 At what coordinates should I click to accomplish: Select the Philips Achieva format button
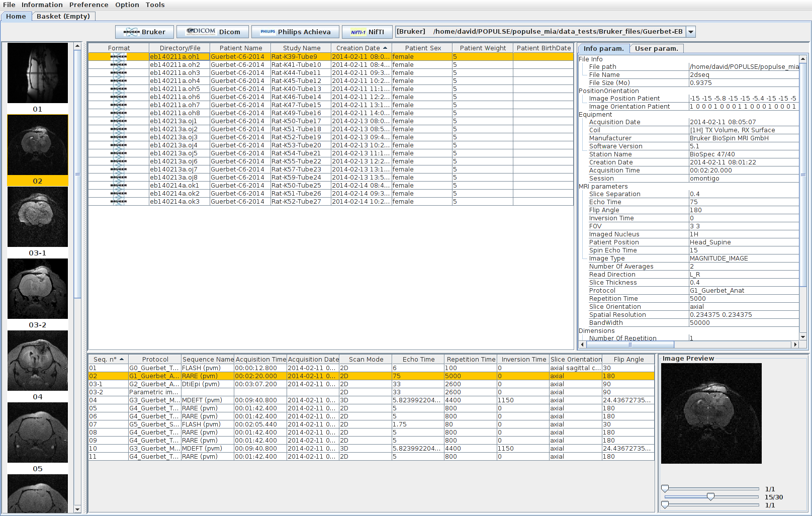[x=296, y=32]
